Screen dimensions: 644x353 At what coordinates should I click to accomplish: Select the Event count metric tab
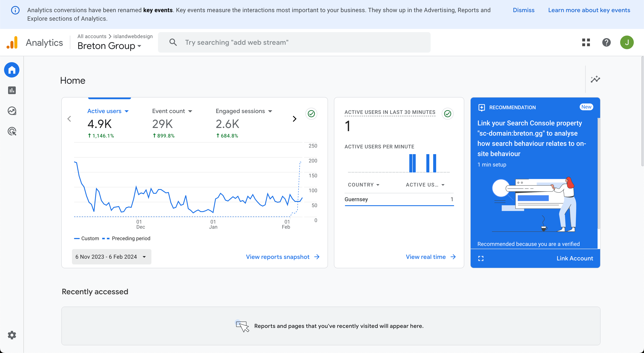point(168,111)
